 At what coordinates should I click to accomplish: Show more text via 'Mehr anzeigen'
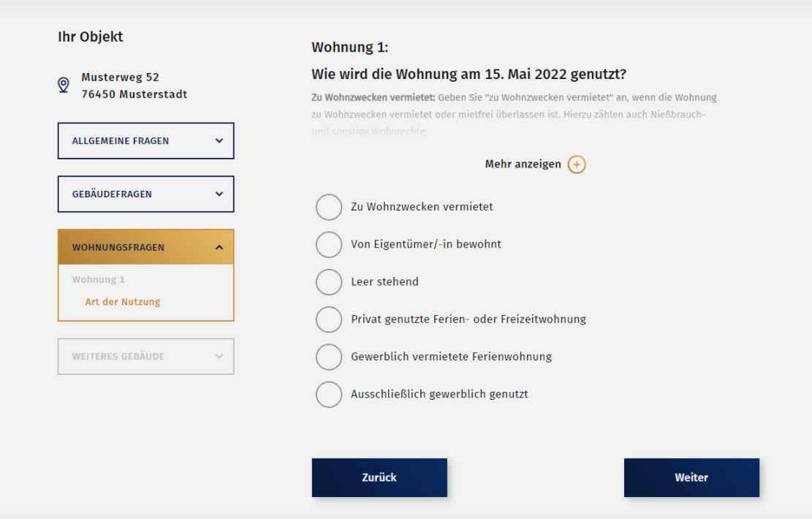click(x=523, y=164)
